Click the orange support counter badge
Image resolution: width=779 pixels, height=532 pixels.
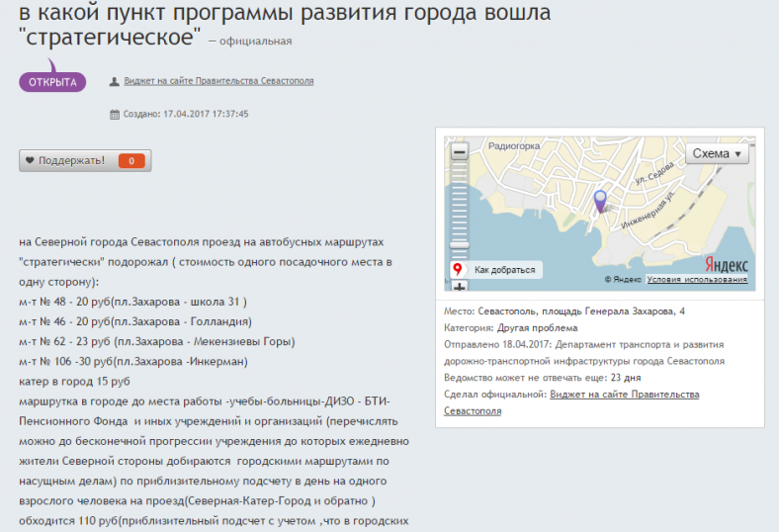pyautogui.click(x=131, y=160)
